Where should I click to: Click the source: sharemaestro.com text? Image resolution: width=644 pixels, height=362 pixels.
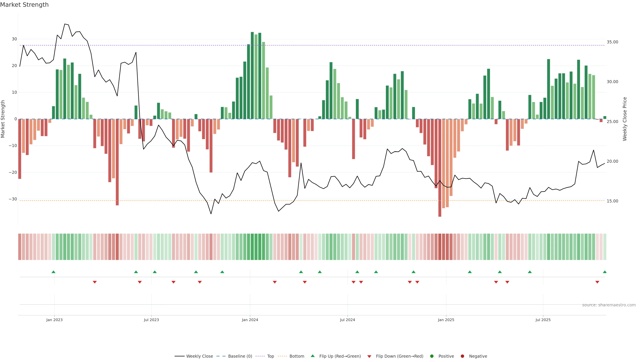(609, 305)
